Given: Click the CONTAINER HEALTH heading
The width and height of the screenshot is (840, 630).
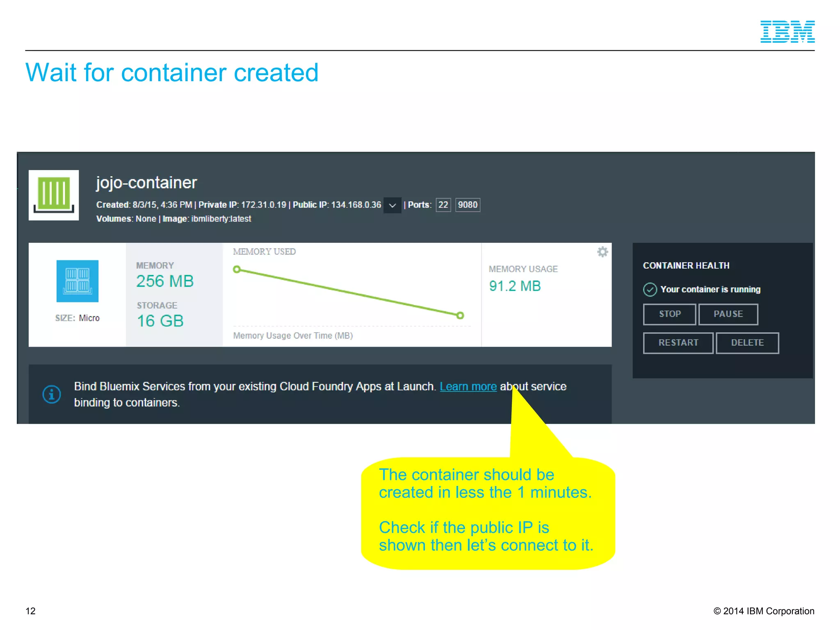Looking at the screenshot, I should click(686, 266).
